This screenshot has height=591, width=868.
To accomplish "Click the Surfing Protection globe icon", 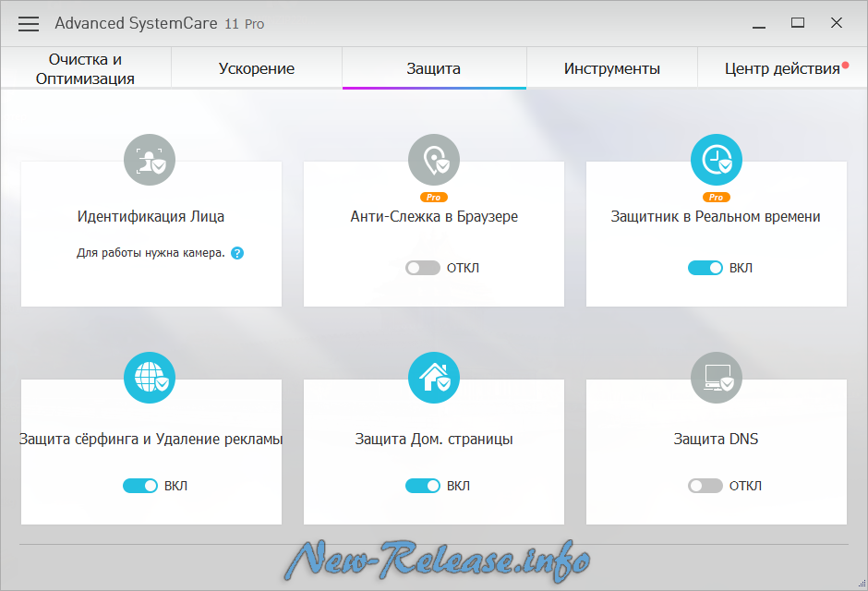I will pyautogui.click(x=150, y=378).
